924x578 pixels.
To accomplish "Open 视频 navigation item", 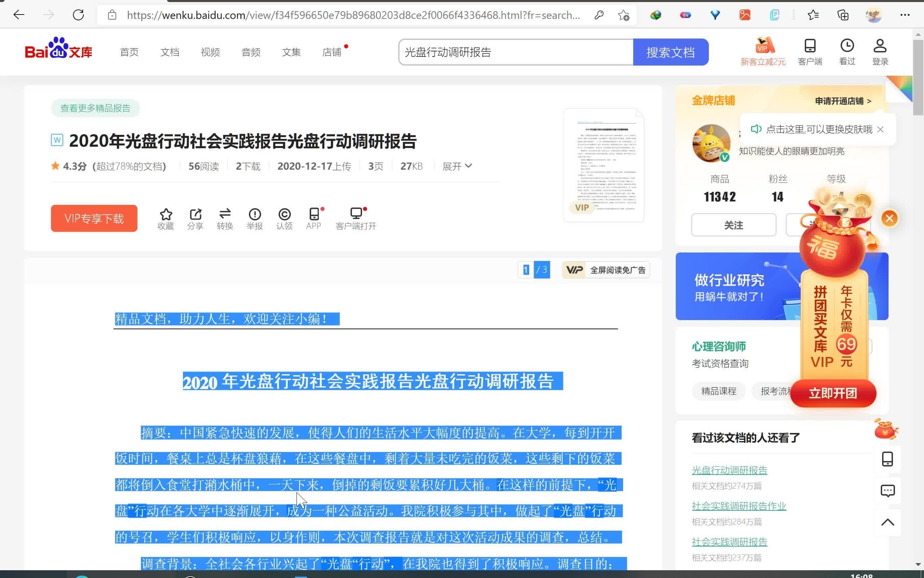I will click(210, 52).
